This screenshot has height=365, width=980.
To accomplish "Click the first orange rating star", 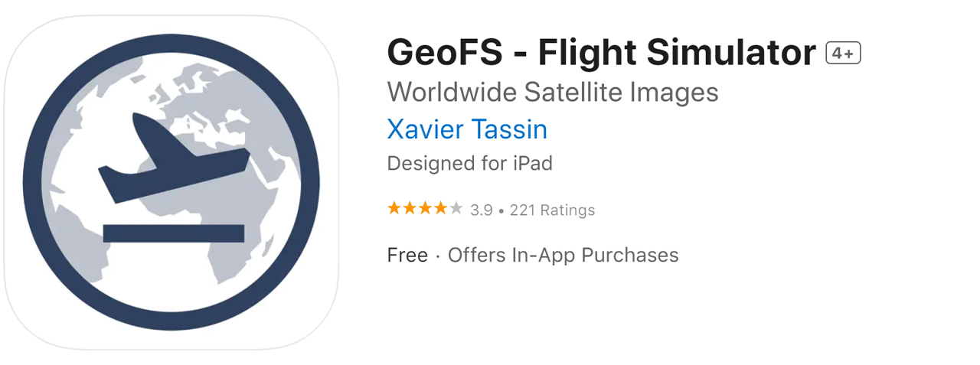I will point(394,208).
